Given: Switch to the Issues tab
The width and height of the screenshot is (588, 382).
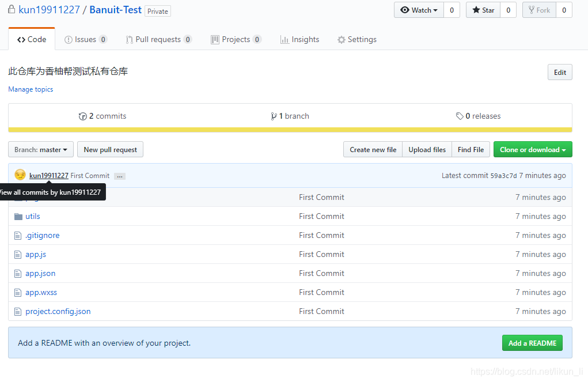Looking at the screenshot, I should pos(86,39).
